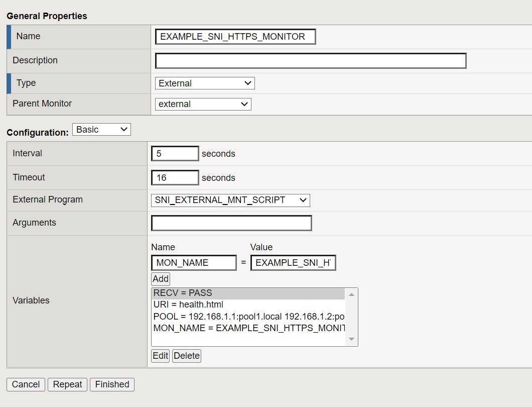The width and height of the screenshot is (532, 407).
Task: Open the External Program dropdown
Action: click(x=230, y=200)
